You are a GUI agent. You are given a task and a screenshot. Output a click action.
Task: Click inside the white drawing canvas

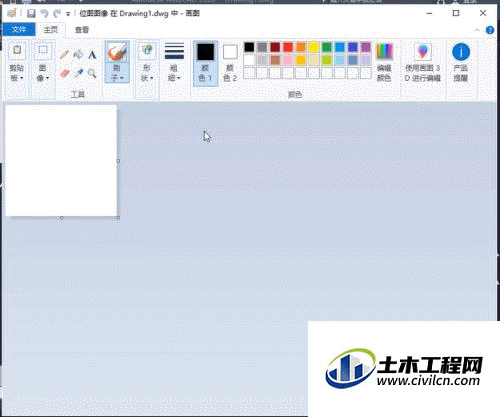click(x=61, y=161)
